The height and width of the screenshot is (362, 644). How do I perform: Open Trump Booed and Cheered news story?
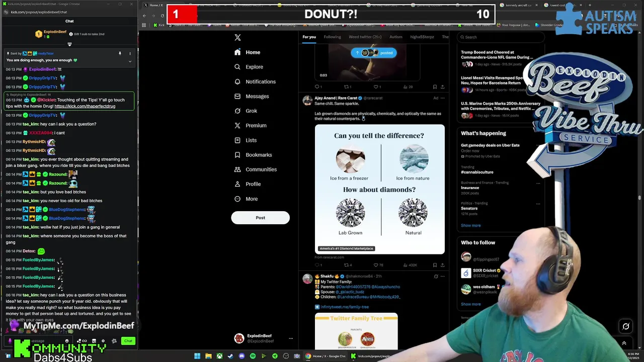[x=497, y=55]
